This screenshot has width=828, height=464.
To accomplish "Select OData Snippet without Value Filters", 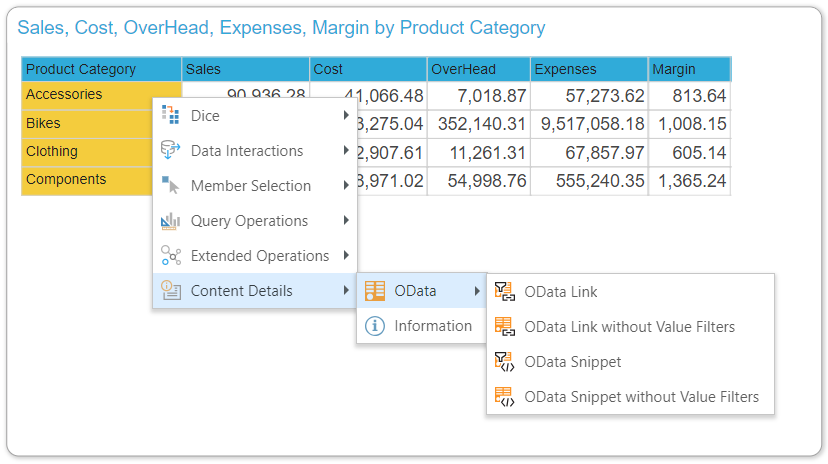I will 641,397.
